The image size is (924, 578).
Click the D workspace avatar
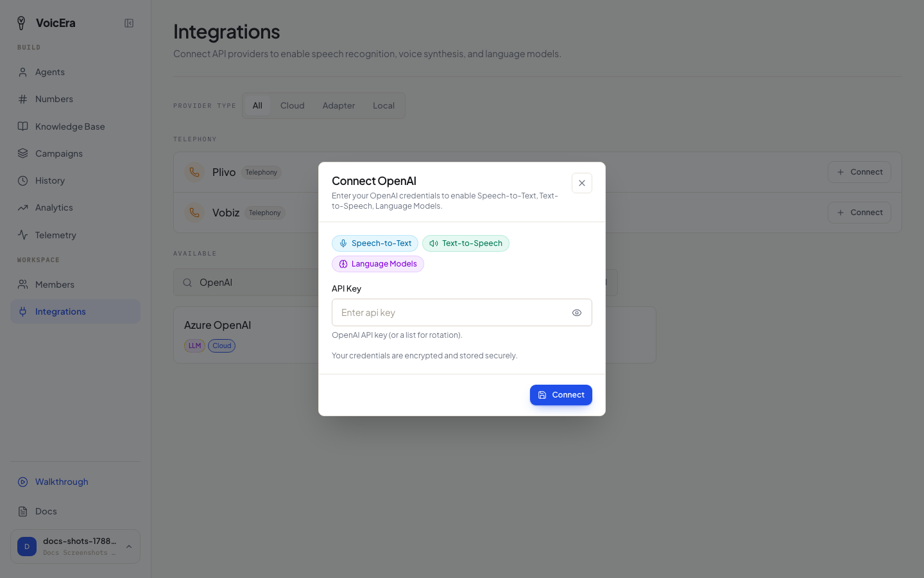[27, 547]
